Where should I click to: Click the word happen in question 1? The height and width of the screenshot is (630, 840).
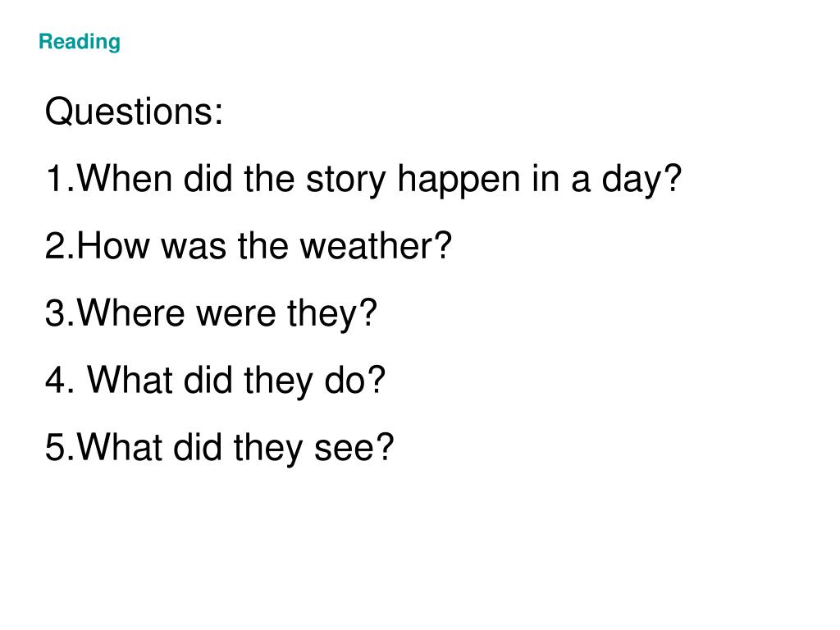click(x=459, y=181)
